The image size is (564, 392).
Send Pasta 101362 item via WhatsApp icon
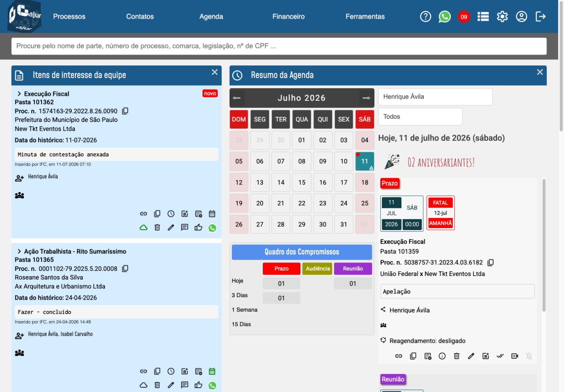(x=213, y=228)
